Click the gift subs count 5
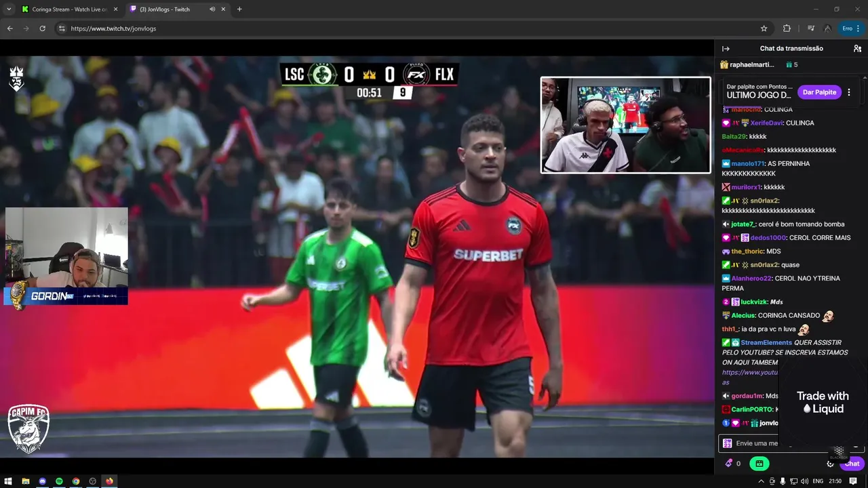 click(792, 65)
